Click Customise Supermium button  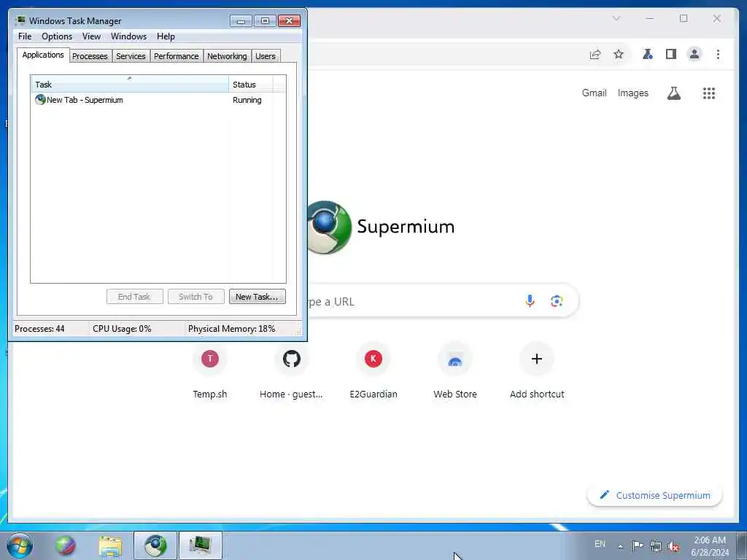pos(655,495)
